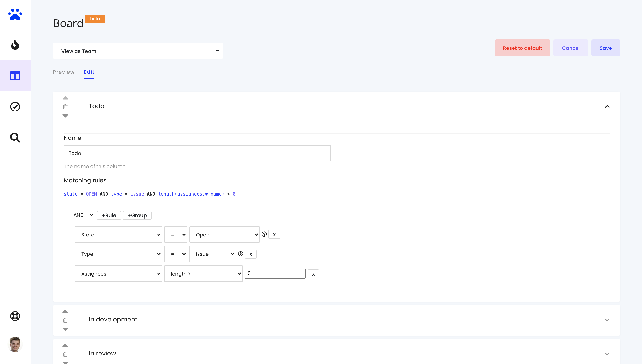This screenshot has height=364, width=642.
Task: Show help for the Type rule
Action: tap(240, 254)
